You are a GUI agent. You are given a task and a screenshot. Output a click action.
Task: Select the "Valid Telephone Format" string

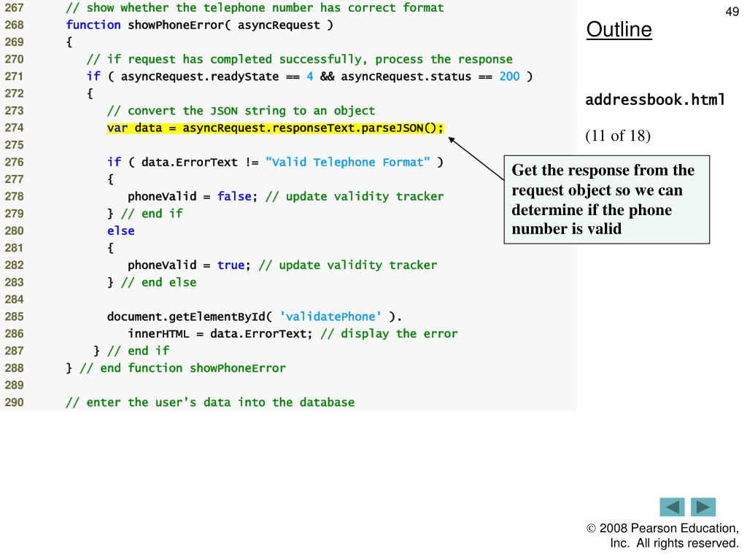pyautogui.click(x=348, y=163)
